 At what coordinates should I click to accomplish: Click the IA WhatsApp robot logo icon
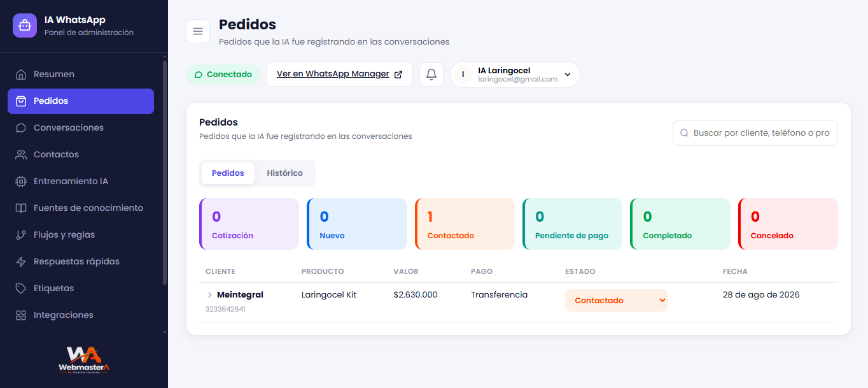pos(25,25)
